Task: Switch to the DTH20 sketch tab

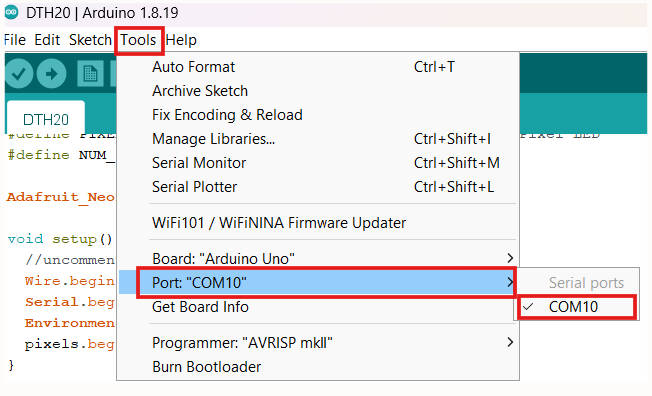Action: [x=46, y=119]
